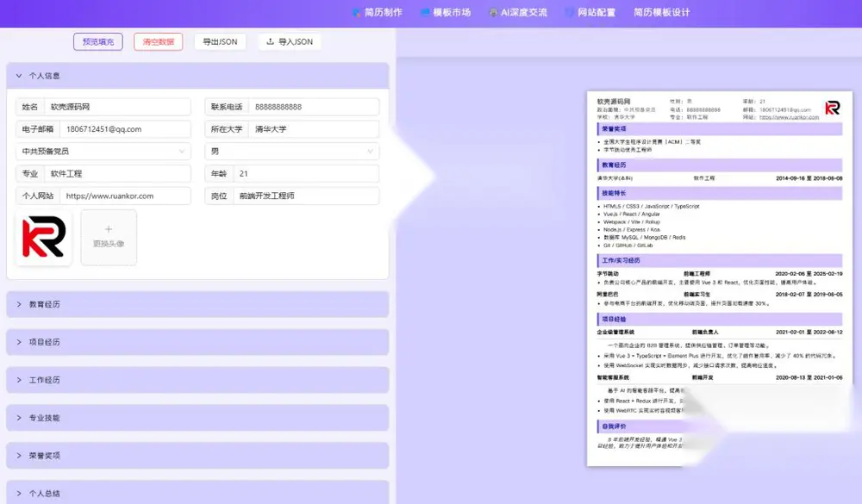Expand the 个人总结 section

tap(198, 493)
